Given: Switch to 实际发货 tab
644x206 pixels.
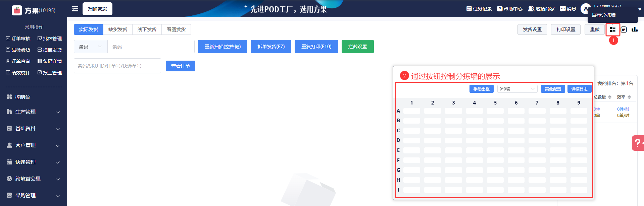Looking at the screenshot, I should pyautogui.click(x=89, y=29).
